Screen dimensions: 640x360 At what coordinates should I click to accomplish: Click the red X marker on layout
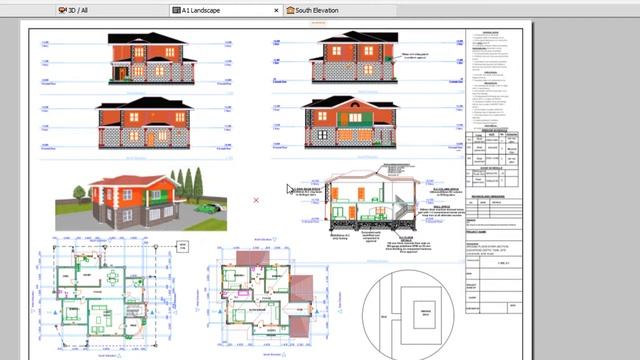click(256, 200)
